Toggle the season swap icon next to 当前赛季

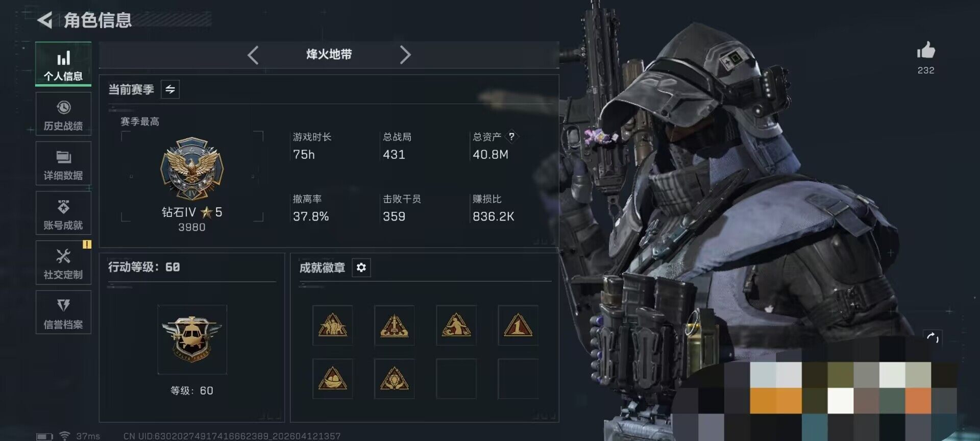pos(170,89)
